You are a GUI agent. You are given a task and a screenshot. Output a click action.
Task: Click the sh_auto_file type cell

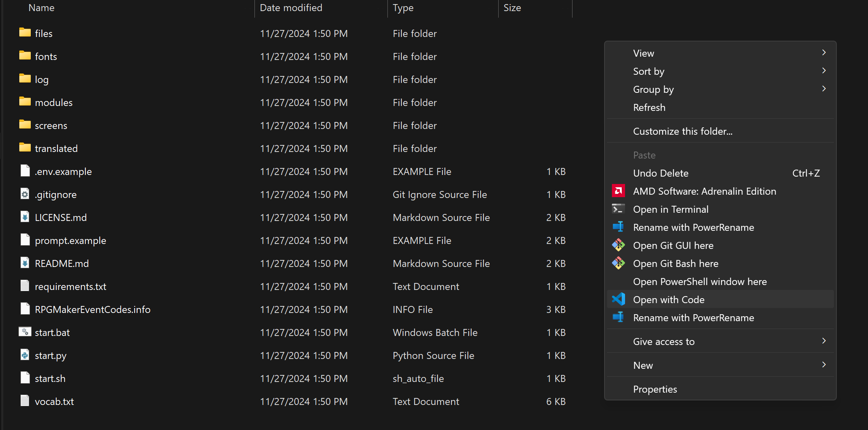pos(418,379)
